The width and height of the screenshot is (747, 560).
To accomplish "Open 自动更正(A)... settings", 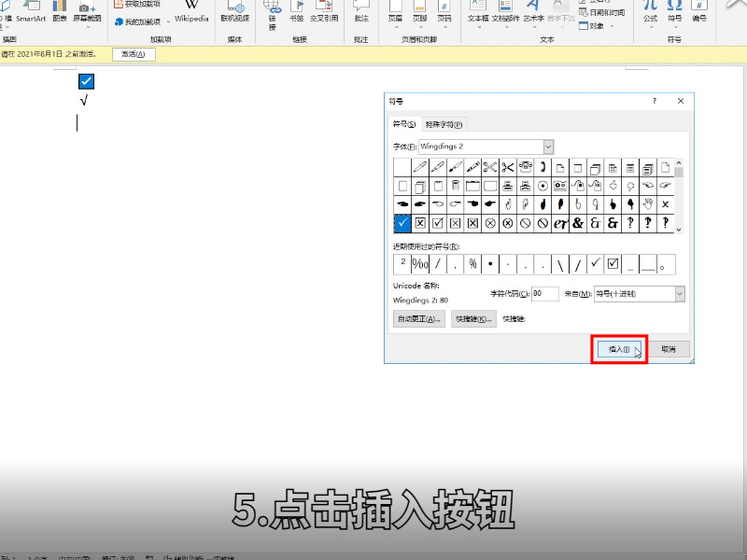I will click(x=419, y=318).
